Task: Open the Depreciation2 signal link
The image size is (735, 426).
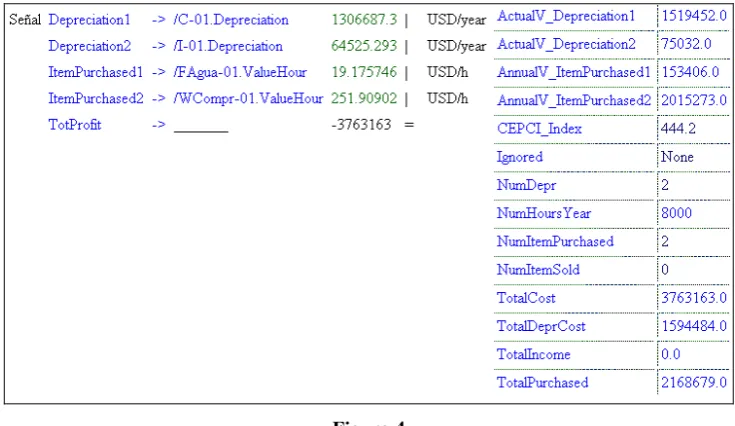Action: [x=90, y=46]
